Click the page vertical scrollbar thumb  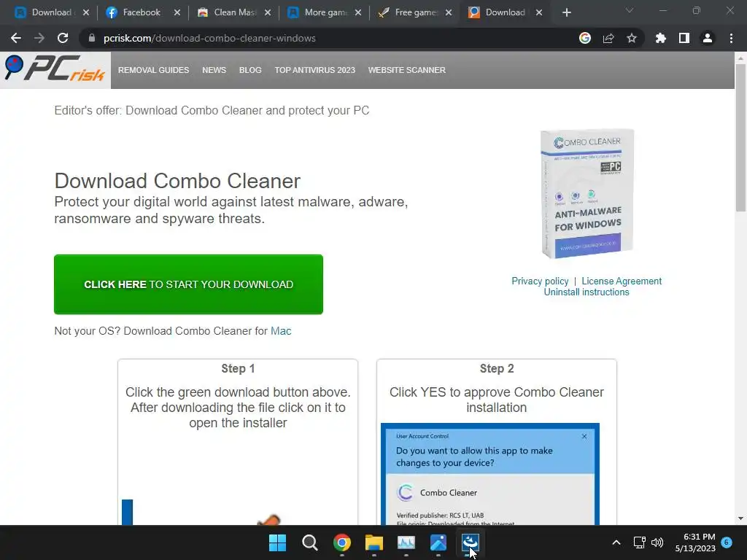(740, 137)
